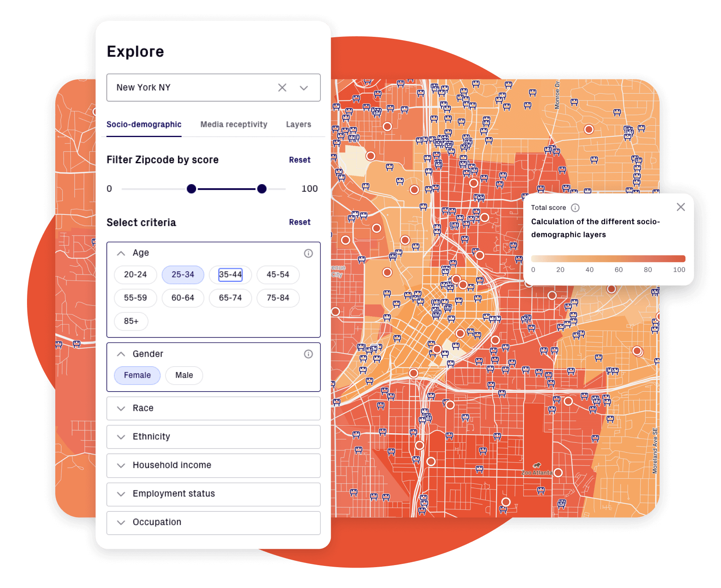Reset the Filter Zipcode by score
Image resolution: width=721 pixels, height=588 pixels.
tap(300, 160)
